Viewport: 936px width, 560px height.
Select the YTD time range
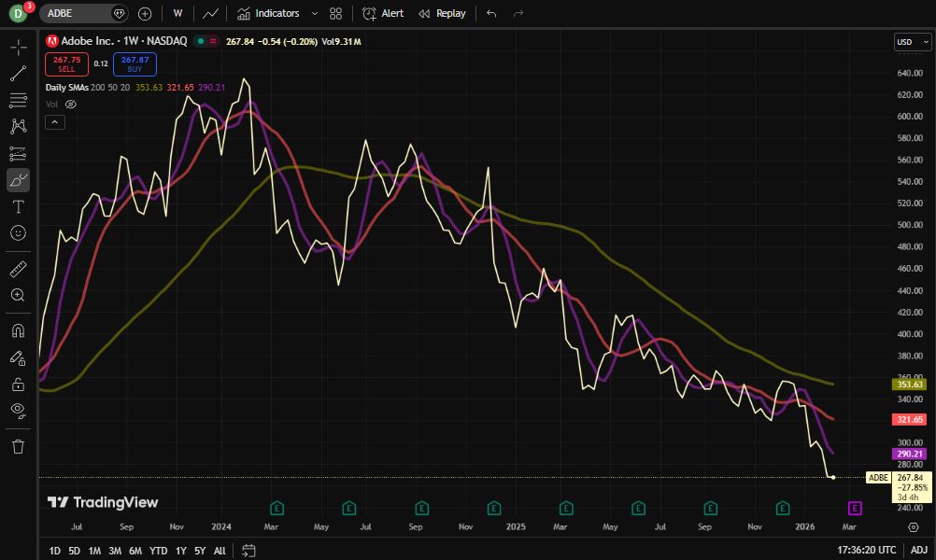tap(158, 551)
